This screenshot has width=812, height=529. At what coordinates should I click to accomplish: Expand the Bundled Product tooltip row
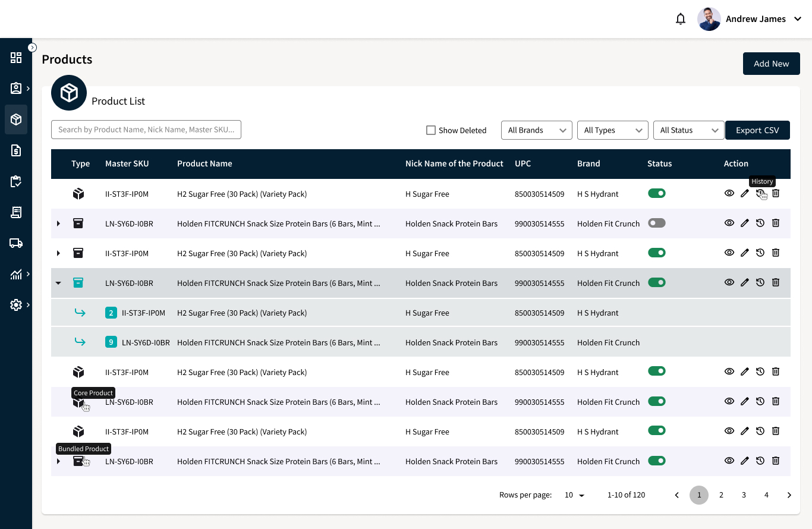pos(58,461)
